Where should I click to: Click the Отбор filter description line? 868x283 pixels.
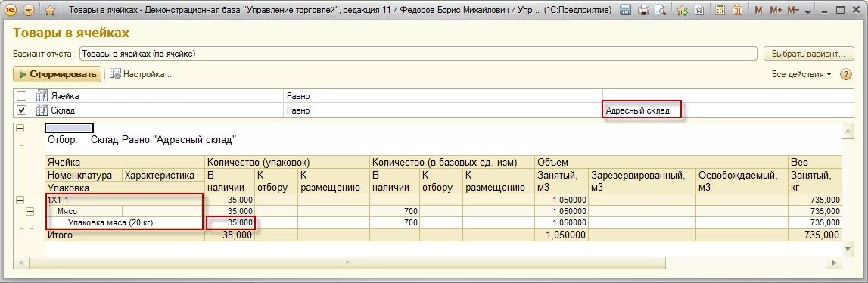coord(142,139)
